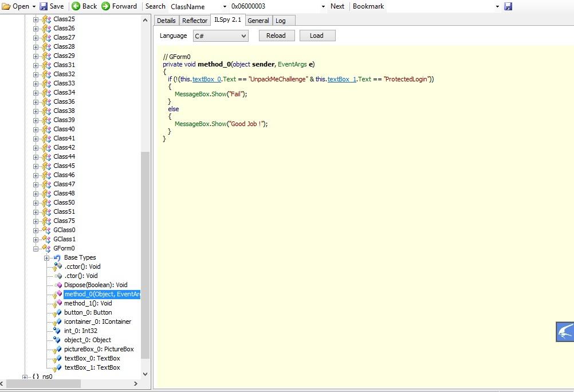Open the Bookmark dropdown list
This screenshot has width=574, height=392.
click(x=497, y=6)
